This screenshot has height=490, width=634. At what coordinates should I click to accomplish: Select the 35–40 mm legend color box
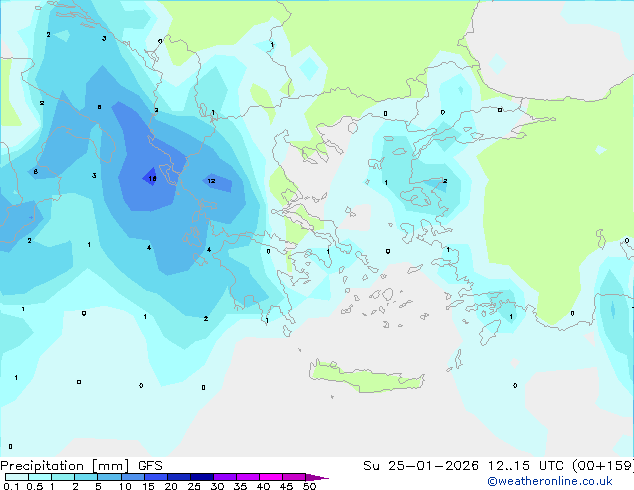(x=248, y=477)
